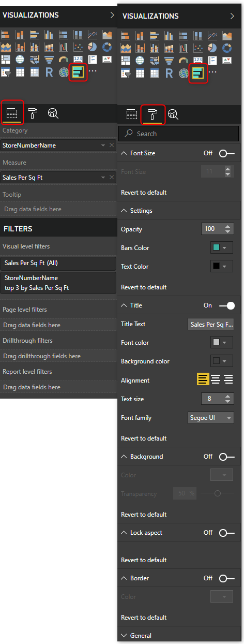Choose line chart icon in left Visualizations pane
The image size is (244, 644).
point(92,35)
